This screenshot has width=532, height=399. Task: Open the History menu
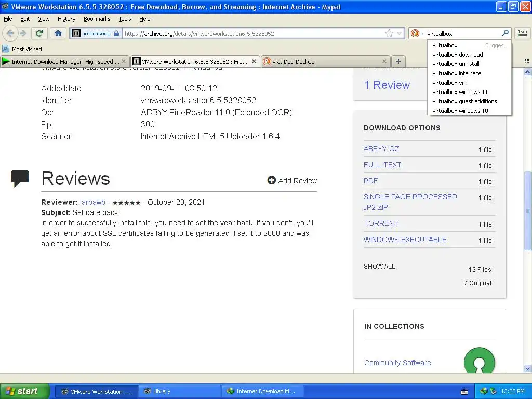click(66, 19)
